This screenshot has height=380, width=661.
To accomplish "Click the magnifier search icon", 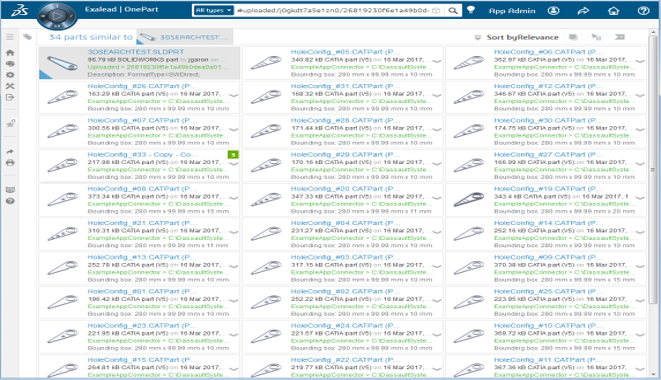I will (x=453, y=11).
